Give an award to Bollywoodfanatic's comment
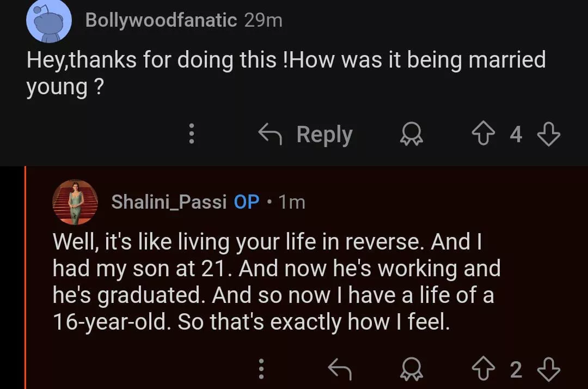 tap(412, 135)
